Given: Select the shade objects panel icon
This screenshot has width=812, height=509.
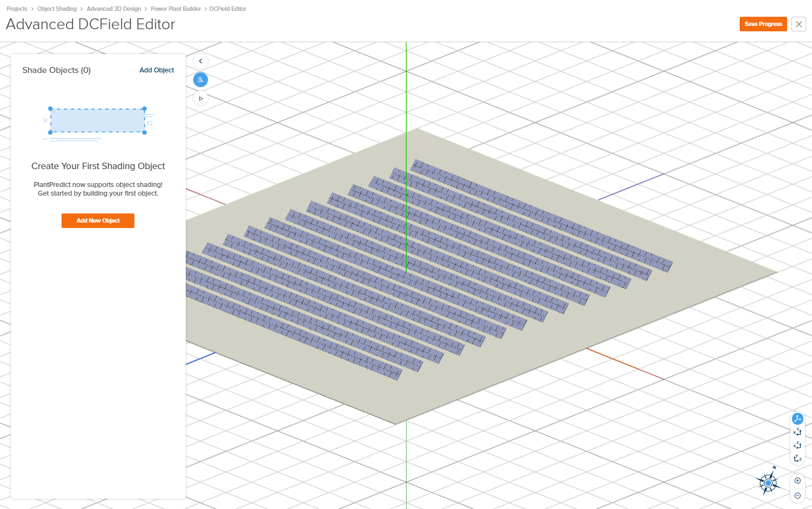Looking at the screenshot, I should 200,80.
